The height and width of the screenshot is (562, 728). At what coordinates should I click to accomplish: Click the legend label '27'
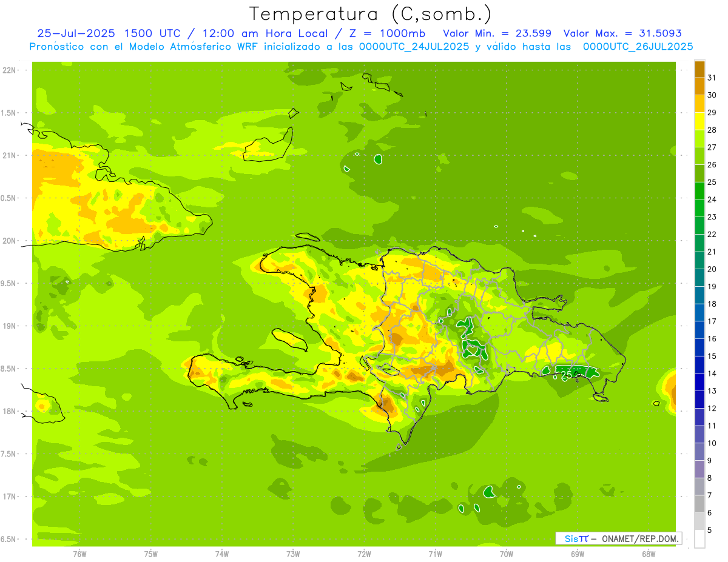[712, 147]
